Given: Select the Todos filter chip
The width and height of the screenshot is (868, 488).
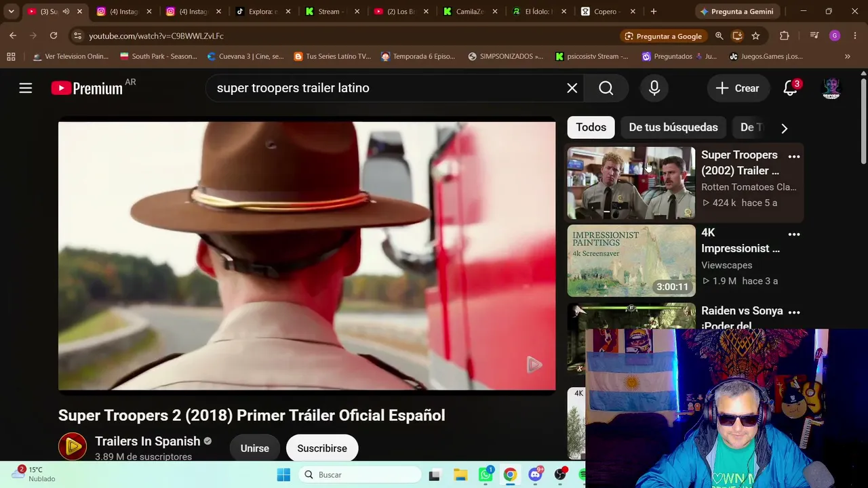Looking at the screenshot, I should pyautogui.click(x=591, y=127).
